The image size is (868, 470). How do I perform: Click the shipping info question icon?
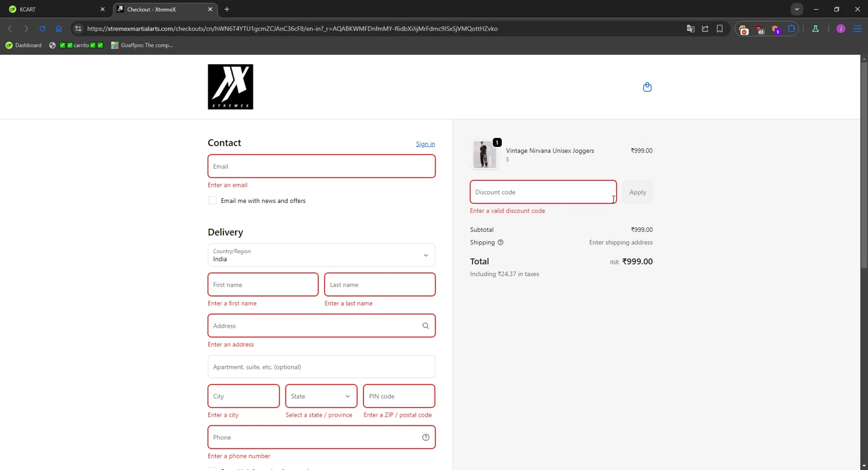[x=501, y=242]
